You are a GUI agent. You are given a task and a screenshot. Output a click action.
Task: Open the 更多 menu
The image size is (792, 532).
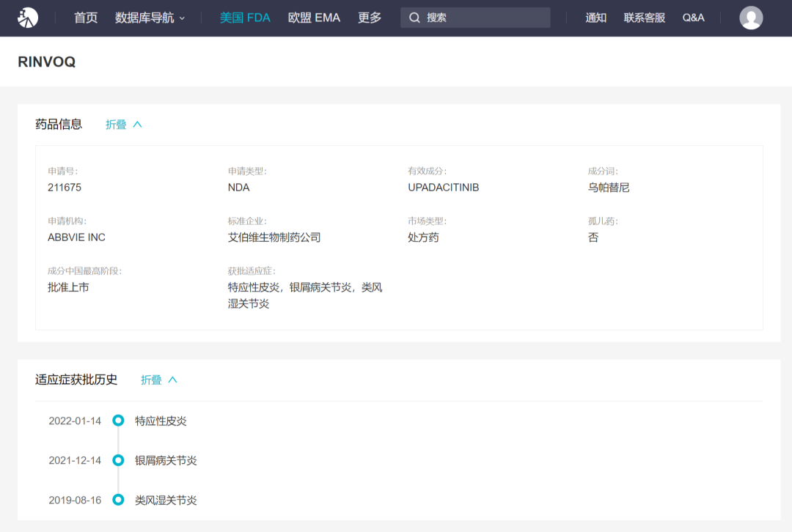[370, 18]
